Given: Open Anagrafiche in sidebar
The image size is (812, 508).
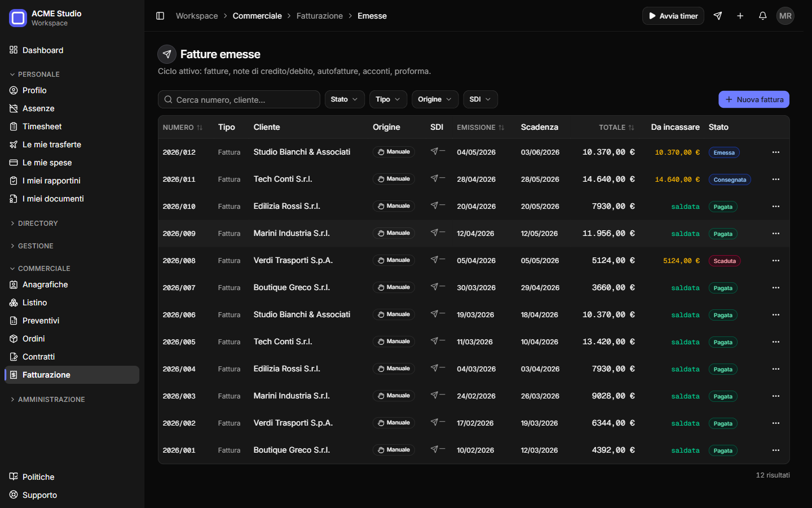Looking at the screenshot, I should click(x=72, y=284).
